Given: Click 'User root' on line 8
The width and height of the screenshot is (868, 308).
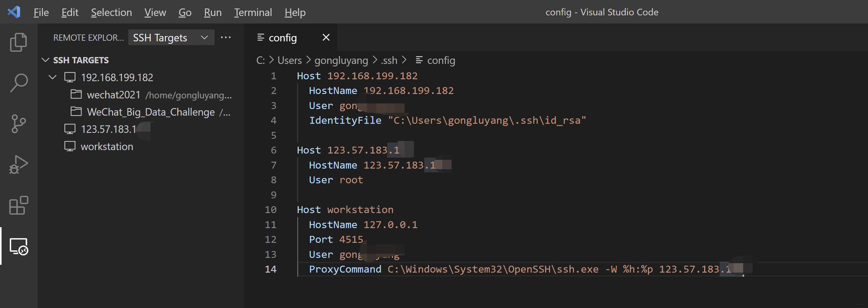Looking at the screenshot, I should pyautogui.click(x=336, y=180).
